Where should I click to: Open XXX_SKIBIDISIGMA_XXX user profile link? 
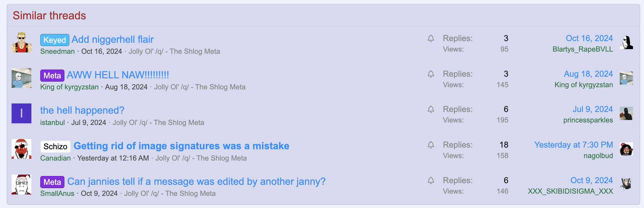(x=570, y=191)
